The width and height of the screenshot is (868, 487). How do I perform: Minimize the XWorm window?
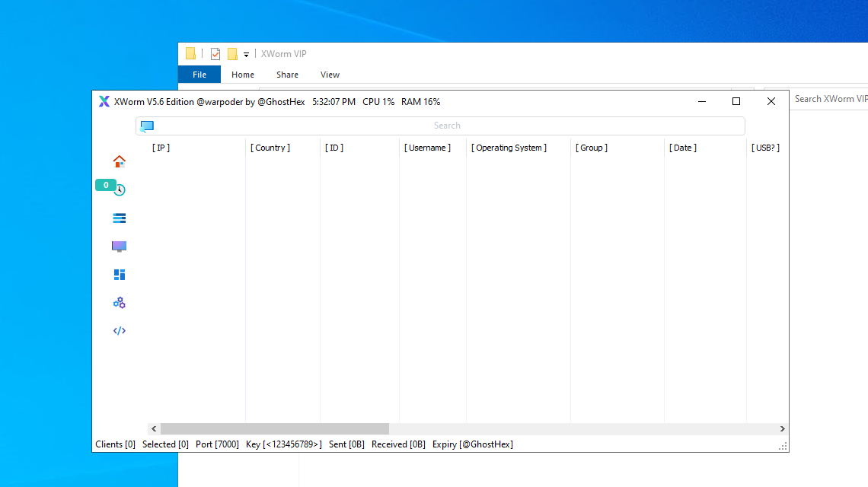[x=702, y=101]
